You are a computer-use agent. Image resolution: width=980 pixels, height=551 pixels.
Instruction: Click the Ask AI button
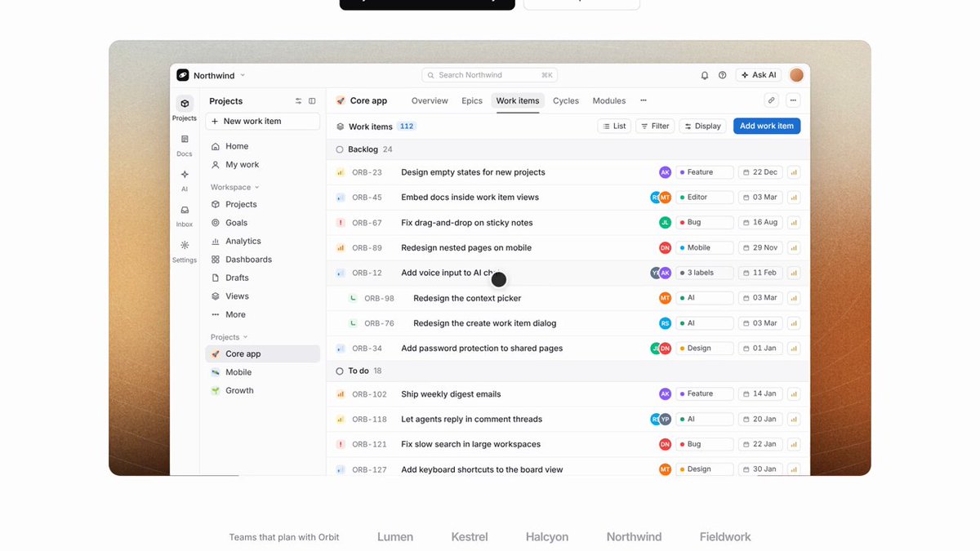click(x=759, y=75)
